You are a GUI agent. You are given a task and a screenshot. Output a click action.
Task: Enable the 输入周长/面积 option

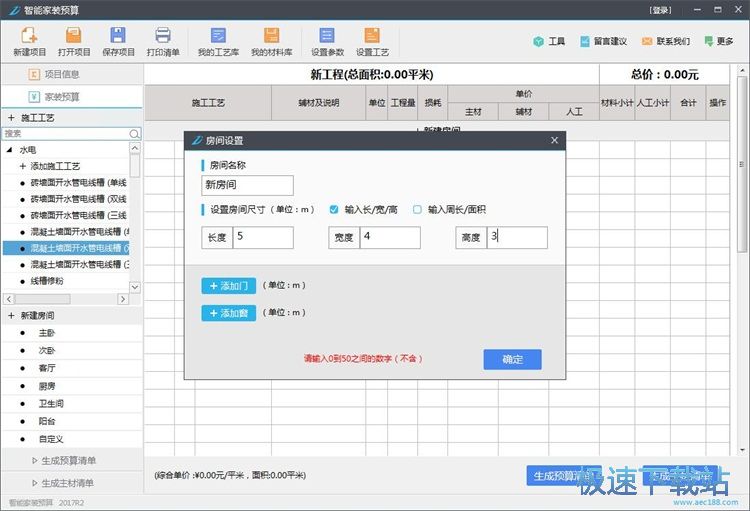coord(418,209)
